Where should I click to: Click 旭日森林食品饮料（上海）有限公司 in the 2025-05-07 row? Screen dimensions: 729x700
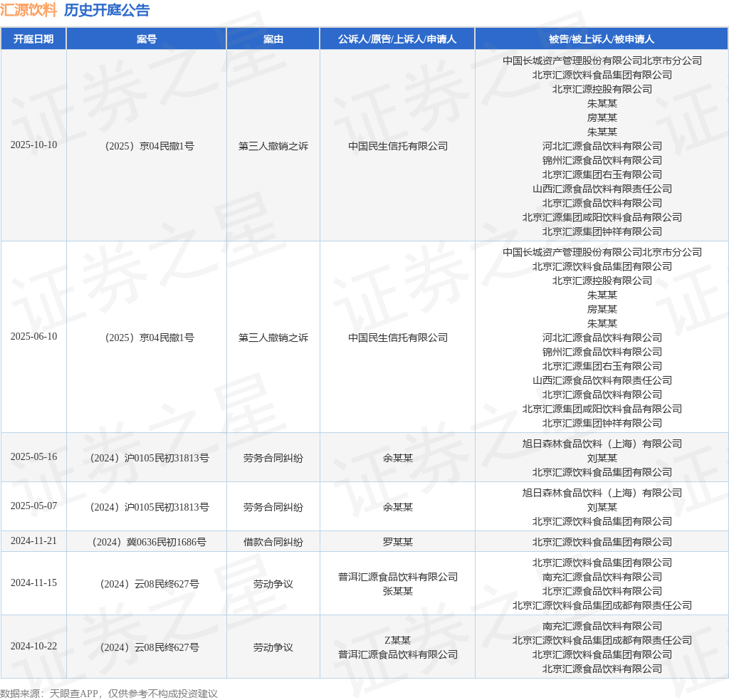602,493
